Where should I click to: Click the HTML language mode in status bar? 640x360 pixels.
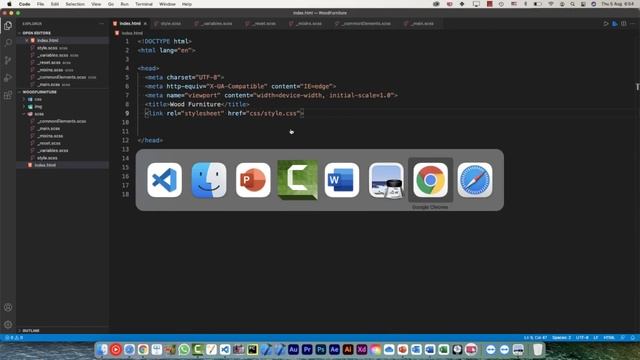point(609,338)
